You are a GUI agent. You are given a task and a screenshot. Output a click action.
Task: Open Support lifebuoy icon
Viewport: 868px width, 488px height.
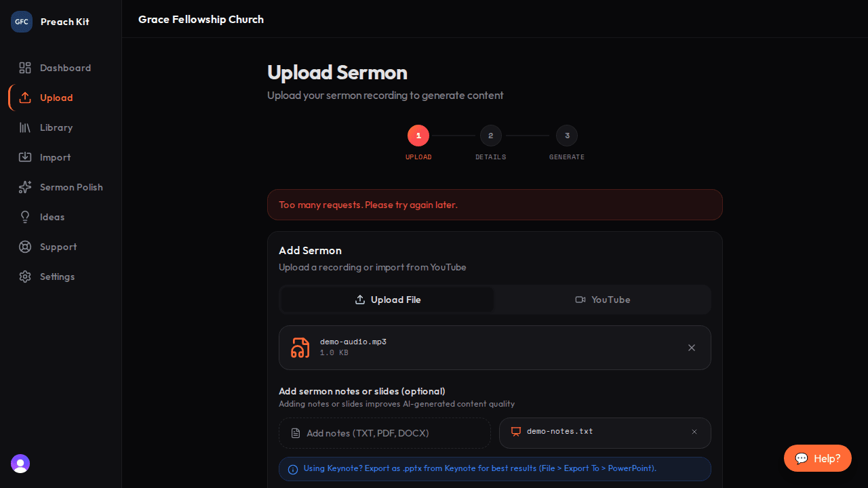pos(25,247)
